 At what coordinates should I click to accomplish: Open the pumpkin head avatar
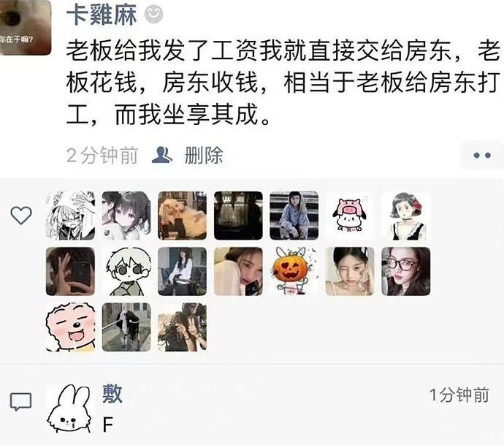pos(294,271)
